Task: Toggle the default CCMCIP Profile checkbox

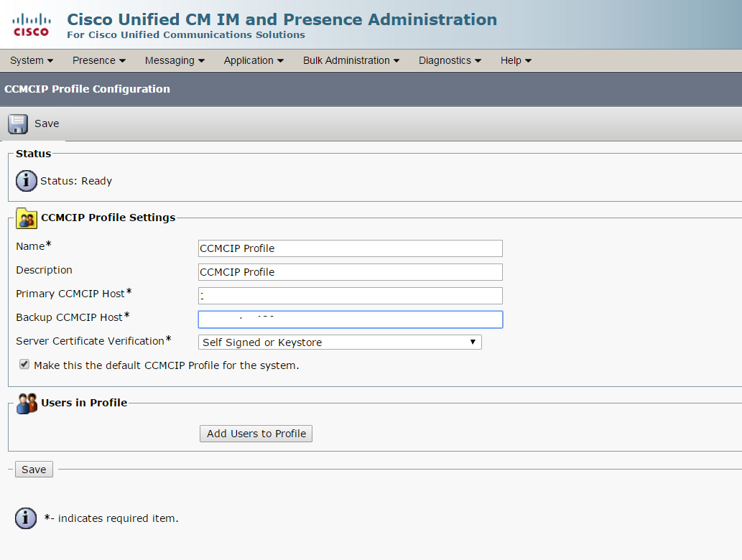Action: tap(24, 364)
